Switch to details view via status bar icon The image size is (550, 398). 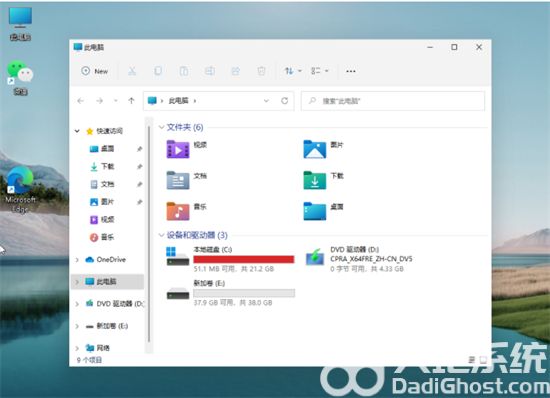pyautogui.click(x=471, y=359)
